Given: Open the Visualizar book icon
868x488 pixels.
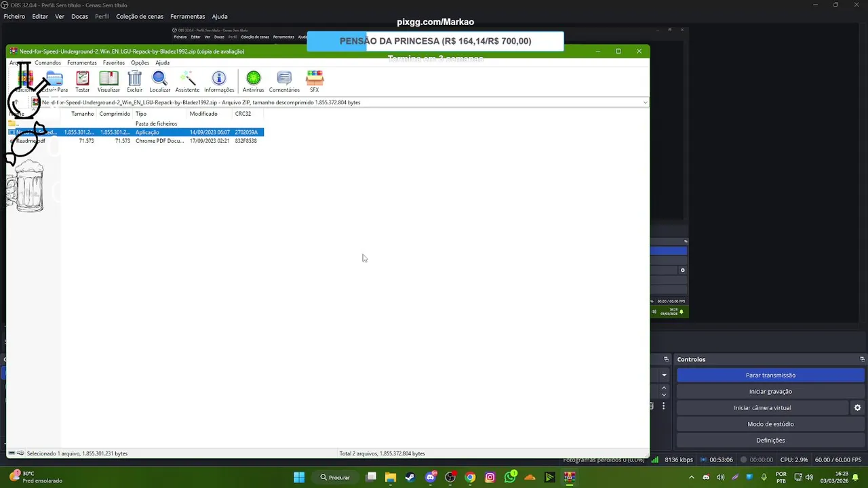Looking at the screenshot, I should pyautogui.click(x=108, y=82).
